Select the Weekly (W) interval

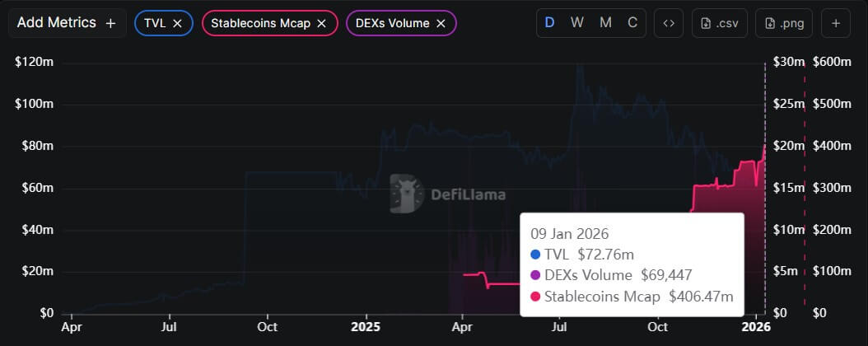pyautogui.click(x=576, y=23)
